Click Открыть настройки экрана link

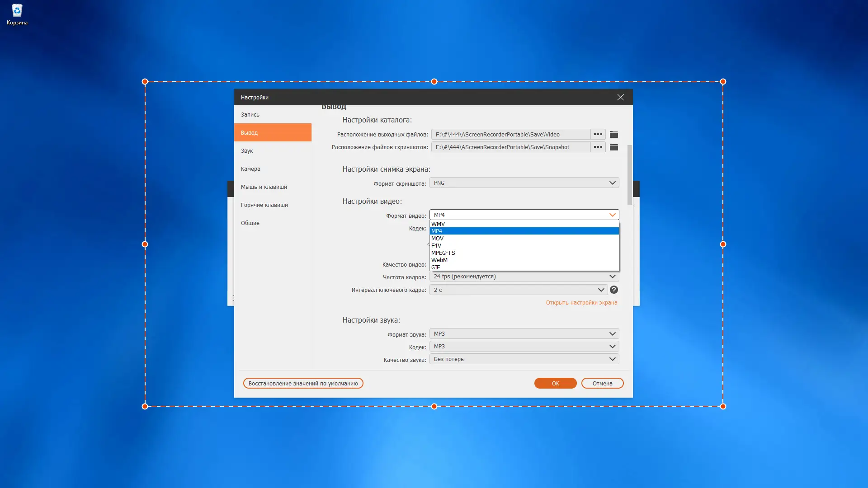point(581,303)
